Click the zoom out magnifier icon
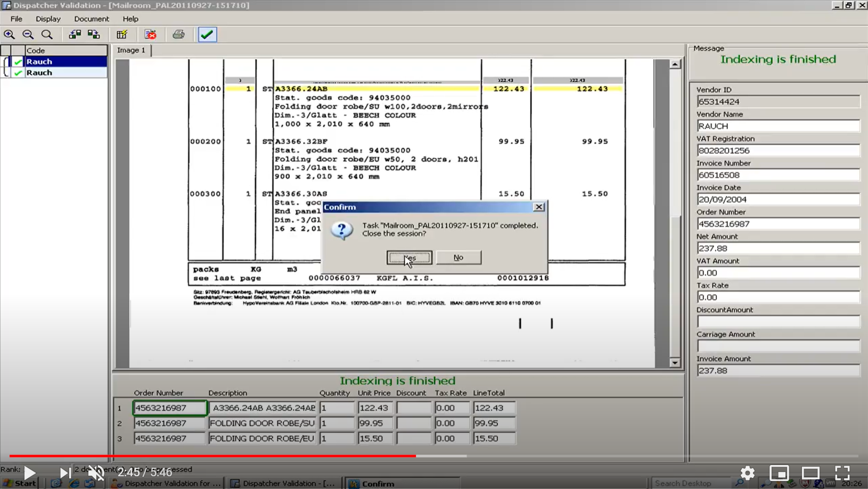 tap(28, 35)
